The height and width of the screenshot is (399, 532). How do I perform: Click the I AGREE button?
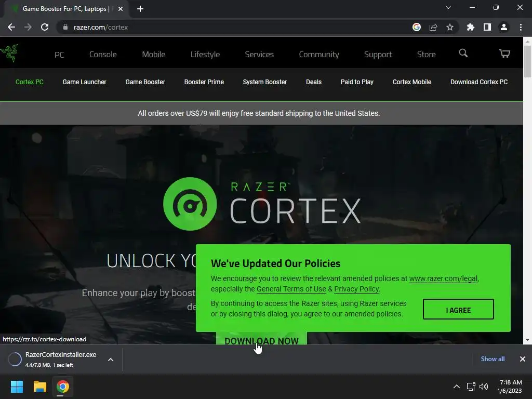(458, 309)
